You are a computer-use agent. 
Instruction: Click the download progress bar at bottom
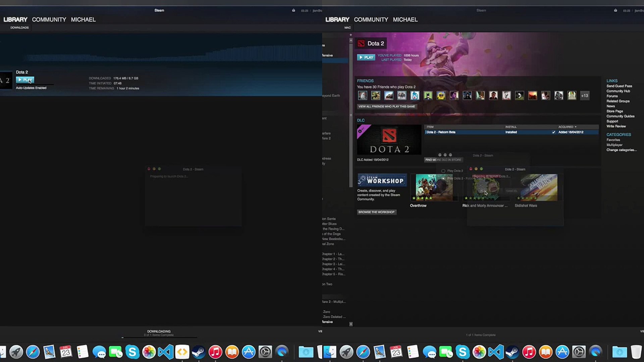point(159,337)
